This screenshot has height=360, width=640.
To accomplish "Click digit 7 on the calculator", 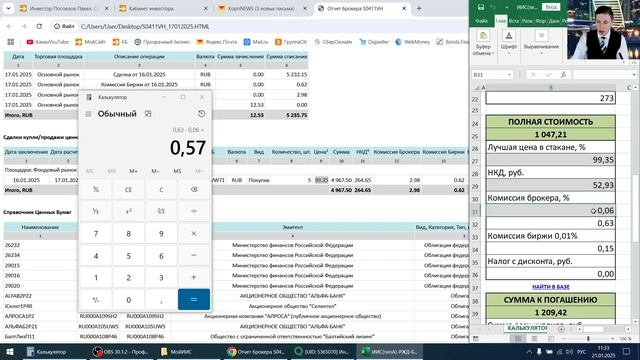I will pyautogui.click(x=96, y=233).
